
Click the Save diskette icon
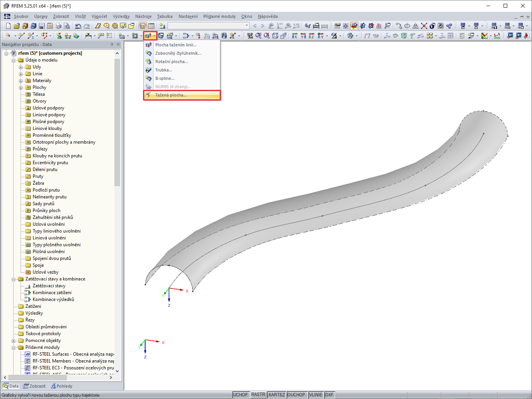click(41, 26)
